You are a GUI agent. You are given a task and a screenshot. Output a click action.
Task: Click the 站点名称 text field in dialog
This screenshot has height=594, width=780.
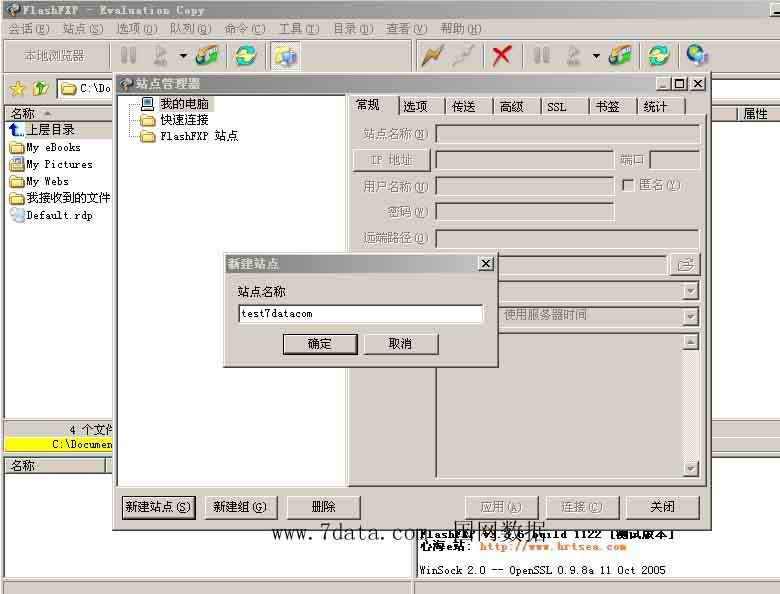[360, 313]
